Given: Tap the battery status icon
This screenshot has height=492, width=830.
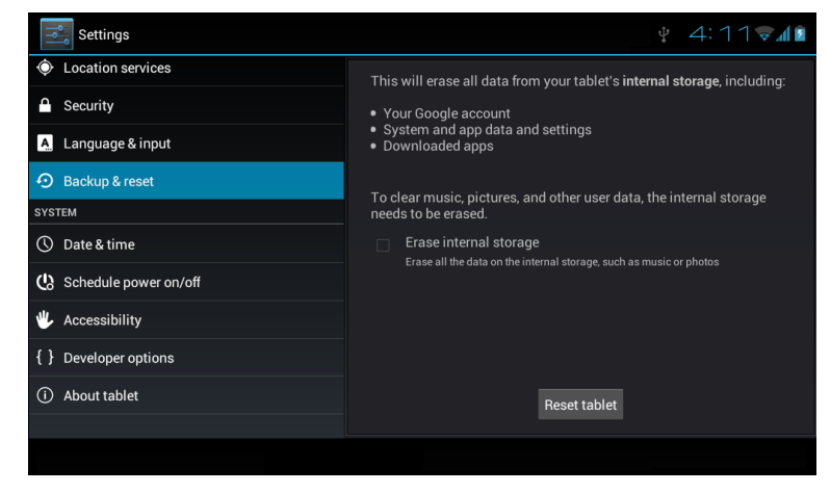Looking at the screenshot, I should tap(800, 35).
